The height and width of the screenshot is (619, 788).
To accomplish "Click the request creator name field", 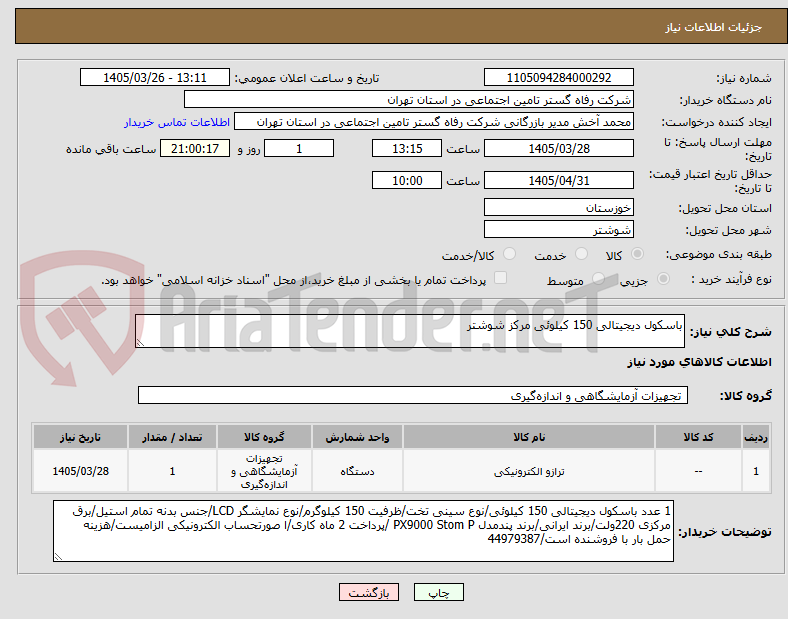I will 434,122.
